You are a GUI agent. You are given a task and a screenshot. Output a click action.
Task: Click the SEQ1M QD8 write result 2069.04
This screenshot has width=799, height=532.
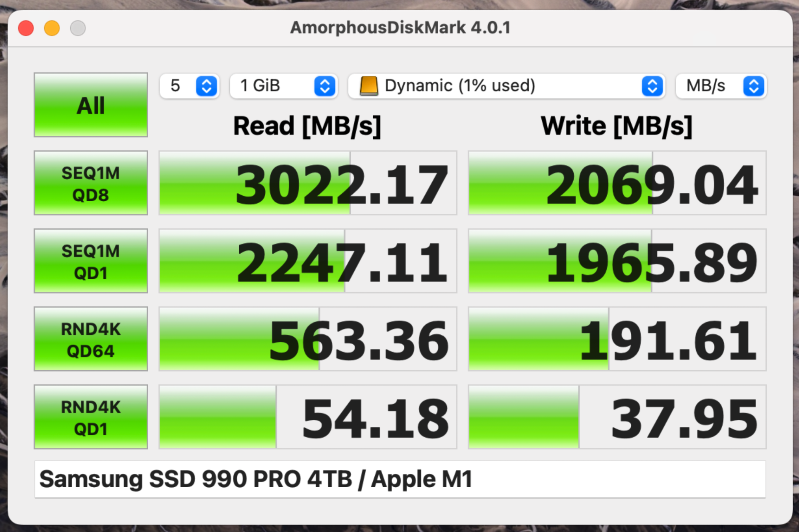617,183
